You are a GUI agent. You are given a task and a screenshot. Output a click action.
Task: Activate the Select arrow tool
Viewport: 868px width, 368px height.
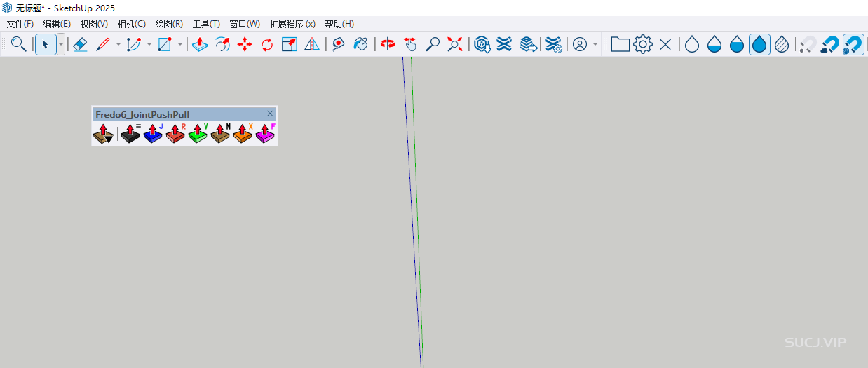[x=46, y=44]
